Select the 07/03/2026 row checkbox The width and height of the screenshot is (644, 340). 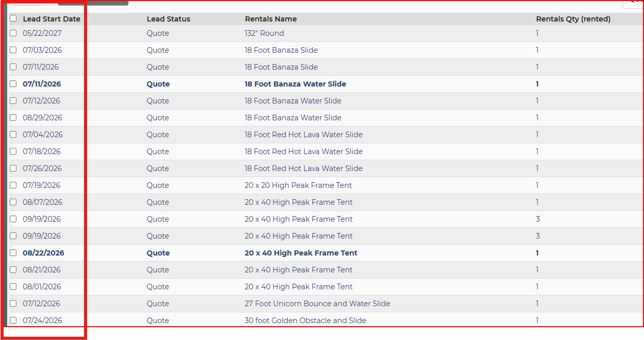13,50
